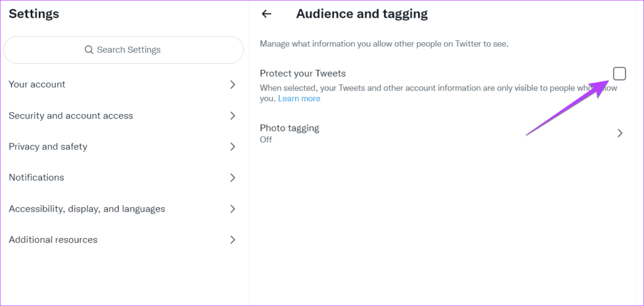
Task: Open the Your account section
Action: (x=37, y=84)
